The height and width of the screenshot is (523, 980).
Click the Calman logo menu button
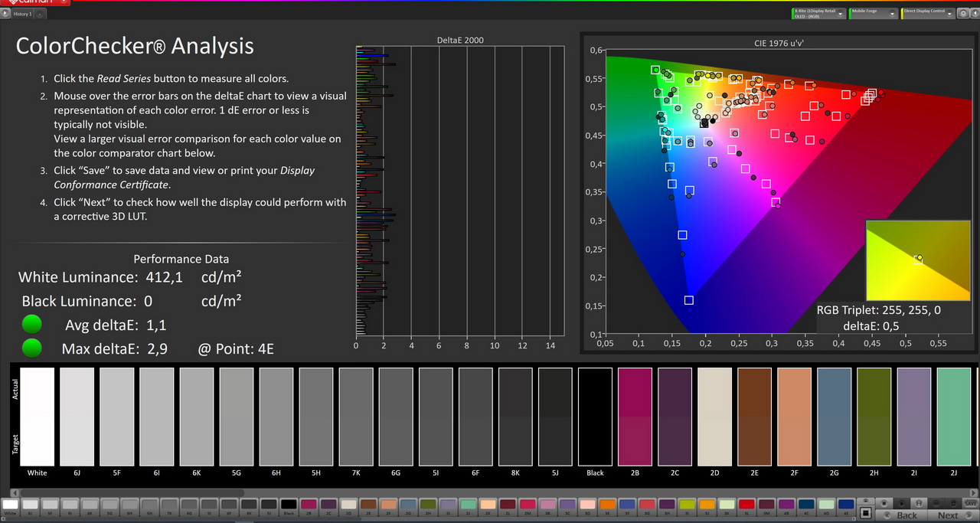point(35,3)
